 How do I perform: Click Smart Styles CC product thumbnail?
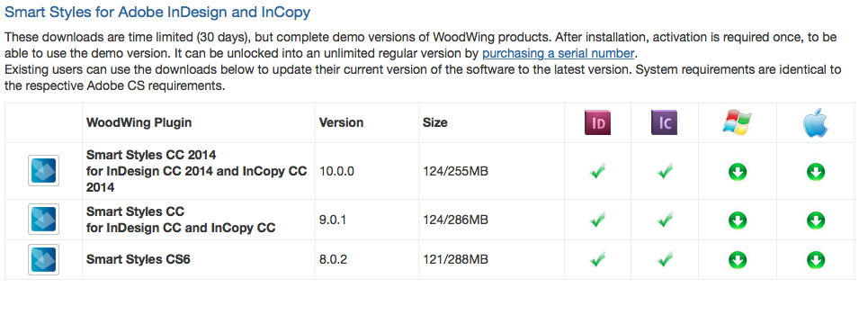coord(43,220)
